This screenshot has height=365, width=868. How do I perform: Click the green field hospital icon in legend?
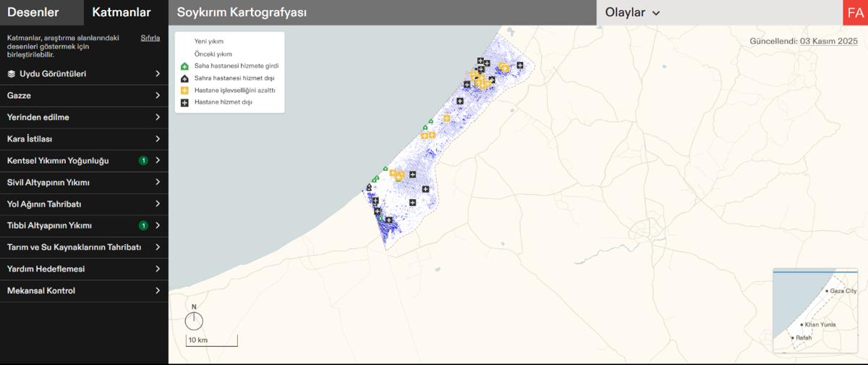point(184,66)
